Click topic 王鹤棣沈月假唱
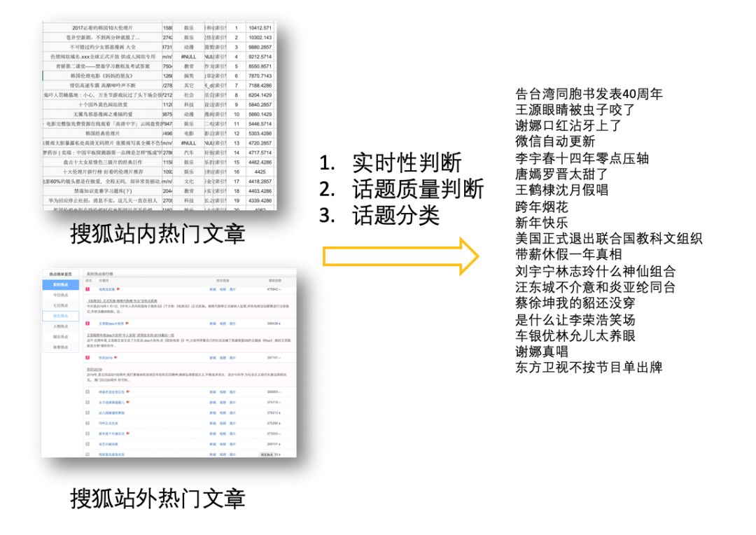 [x=561, y=190]
